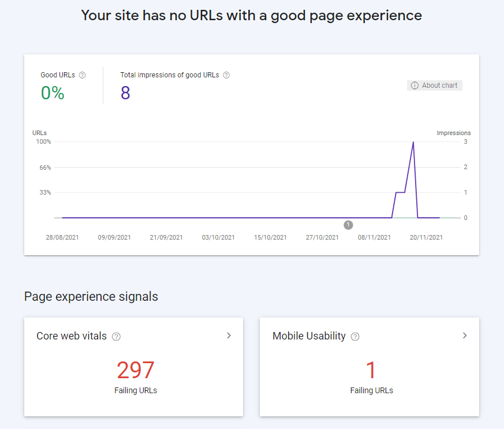504x429 pixels.
Task: Click the Impressions axis title
Action: [454, 133]
